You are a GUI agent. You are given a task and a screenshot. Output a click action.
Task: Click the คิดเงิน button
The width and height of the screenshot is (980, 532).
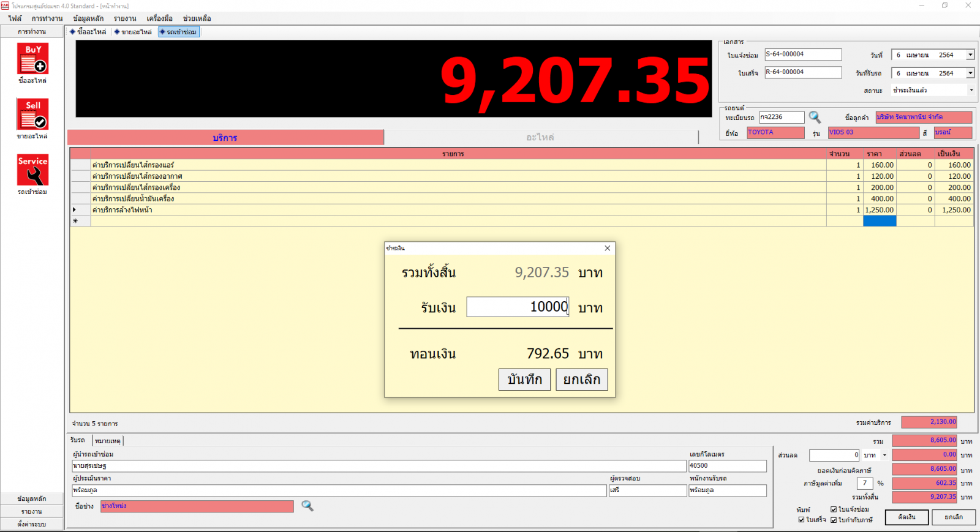(907, 517)
